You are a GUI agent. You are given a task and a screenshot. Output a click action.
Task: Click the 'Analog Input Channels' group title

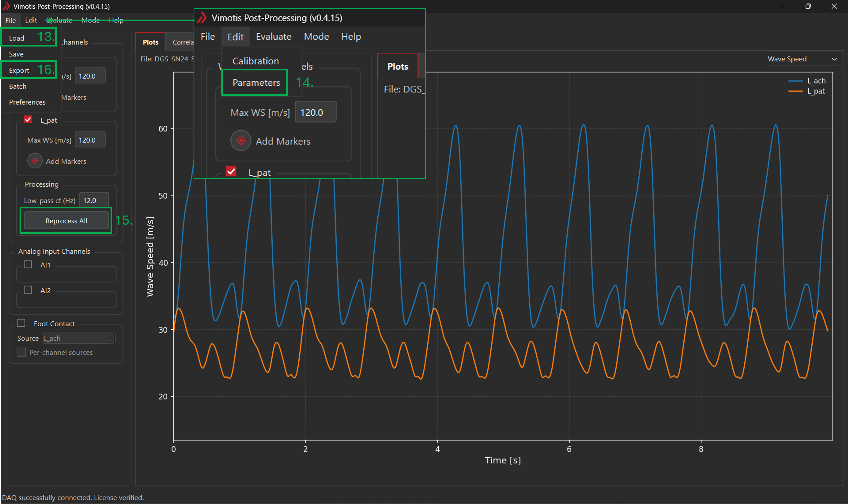coord(54,251)
